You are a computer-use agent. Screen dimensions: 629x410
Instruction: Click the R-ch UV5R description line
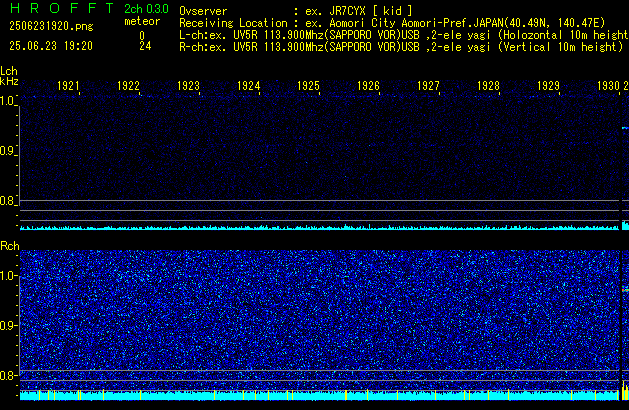401,47
